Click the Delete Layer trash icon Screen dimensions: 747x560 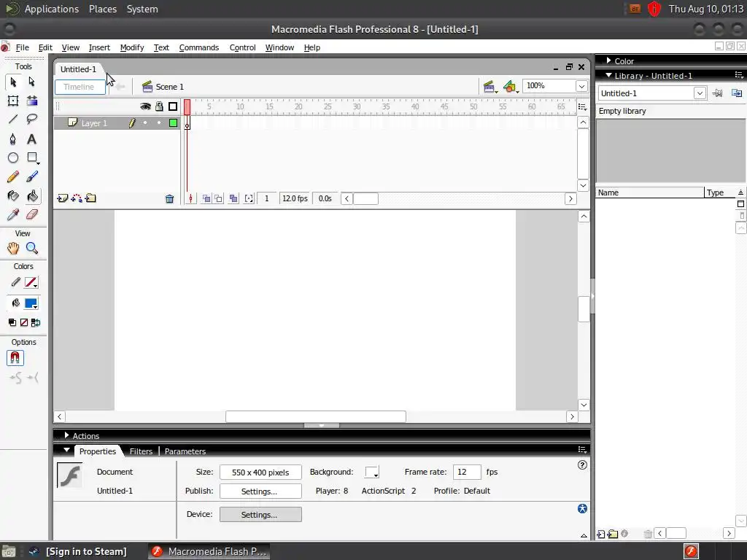pos(169,198)
